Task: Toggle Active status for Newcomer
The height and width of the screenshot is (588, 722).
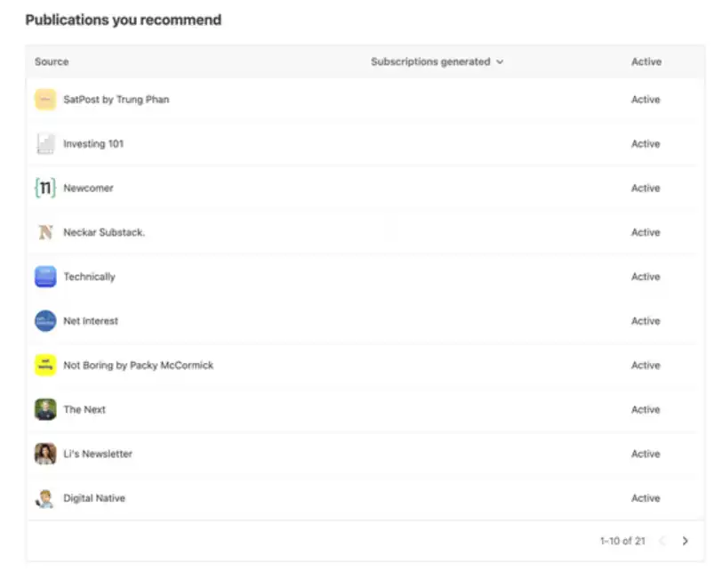Action: tap(646, 188)
